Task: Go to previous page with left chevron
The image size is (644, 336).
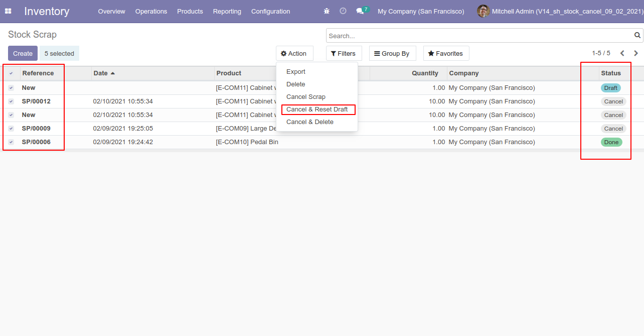Action: [622, 53]
